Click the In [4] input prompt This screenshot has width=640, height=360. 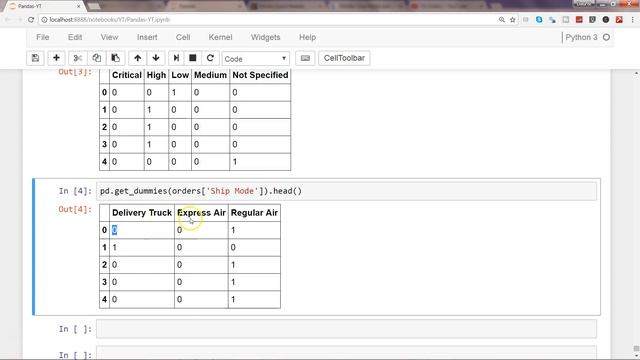(75, 191)
